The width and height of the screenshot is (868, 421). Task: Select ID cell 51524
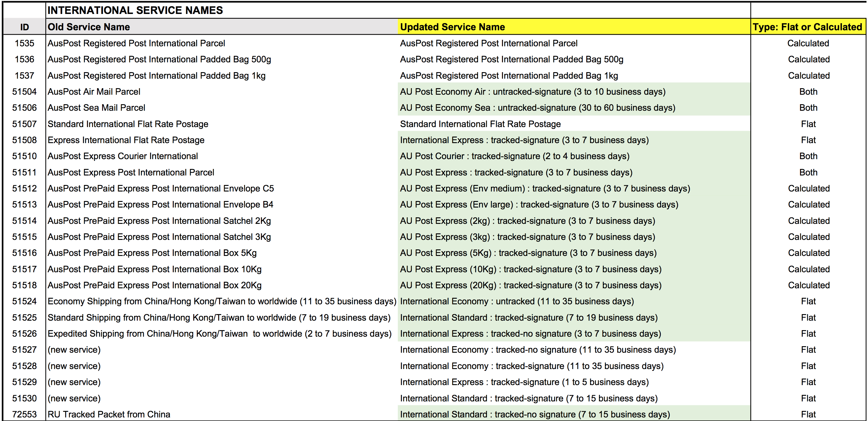[x=24, y=301]
